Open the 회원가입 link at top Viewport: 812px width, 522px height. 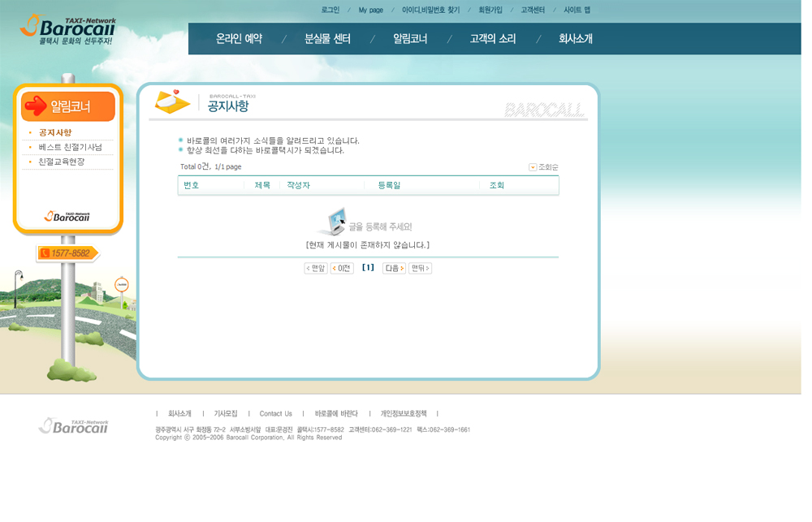tap(490, 11)
